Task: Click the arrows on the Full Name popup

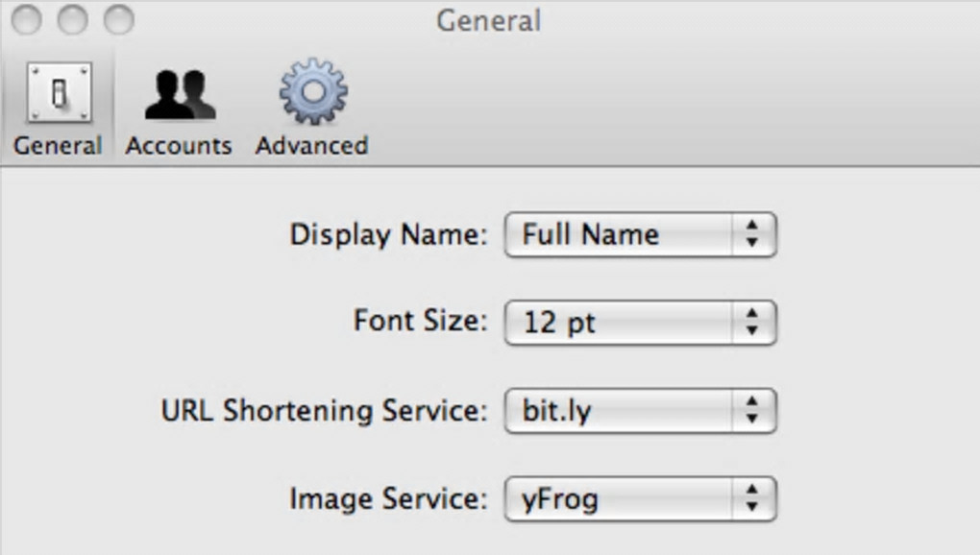Action: tap(752, 235)
